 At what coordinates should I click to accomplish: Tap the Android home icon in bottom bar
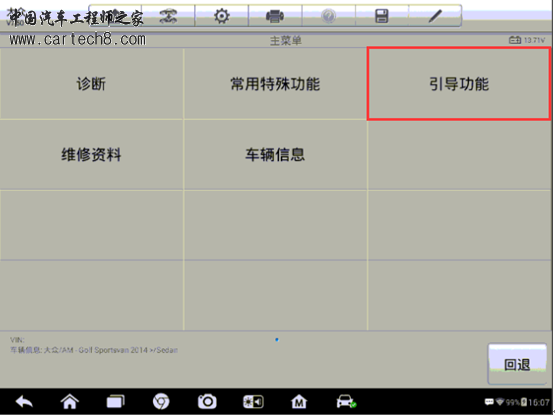click(70, 402)
